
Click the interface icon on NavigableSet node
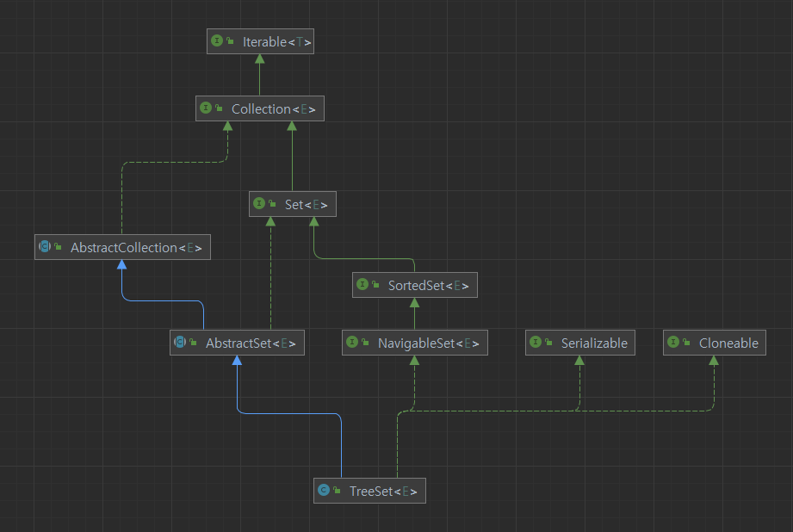coord(352,342)
